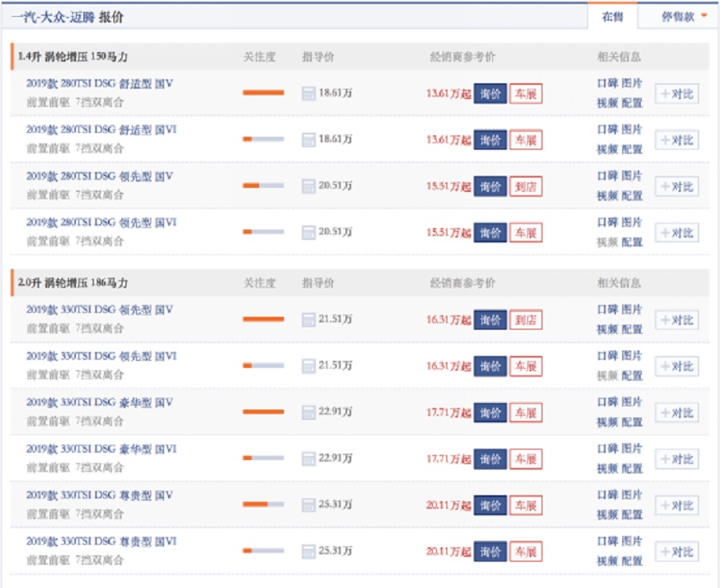Image resolution: width=720 pixels, height=588 pixels.
Task: Add 330TSI 领先型 国VI to 对比
Action: [677, 366]
